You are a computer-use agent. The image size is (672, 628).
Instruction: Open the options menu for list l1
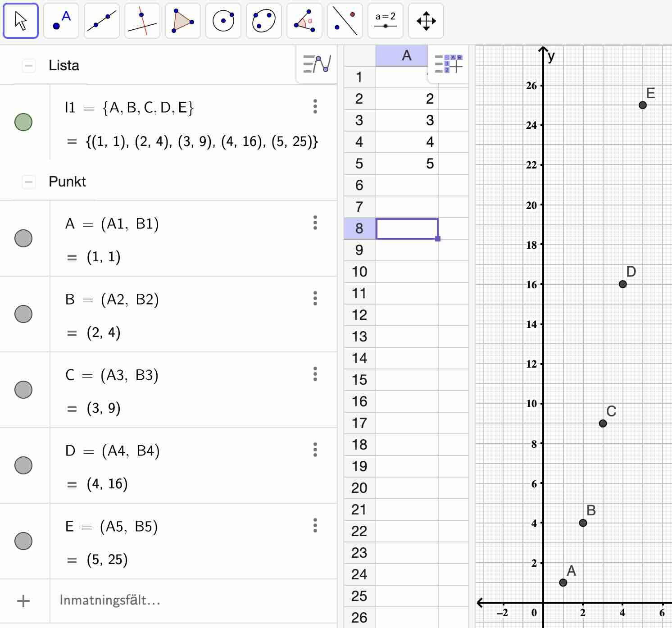tap(315, 107)
